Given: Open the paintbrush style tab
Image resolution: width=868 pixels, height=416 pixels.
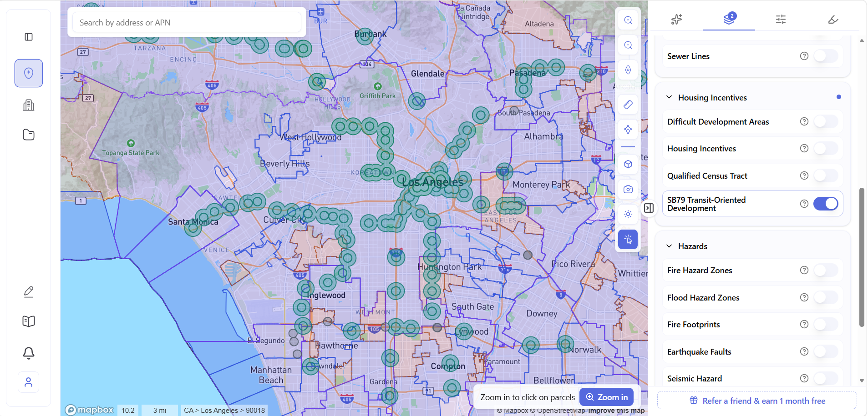Looking at the screenshot, I should tap(833, 19).
